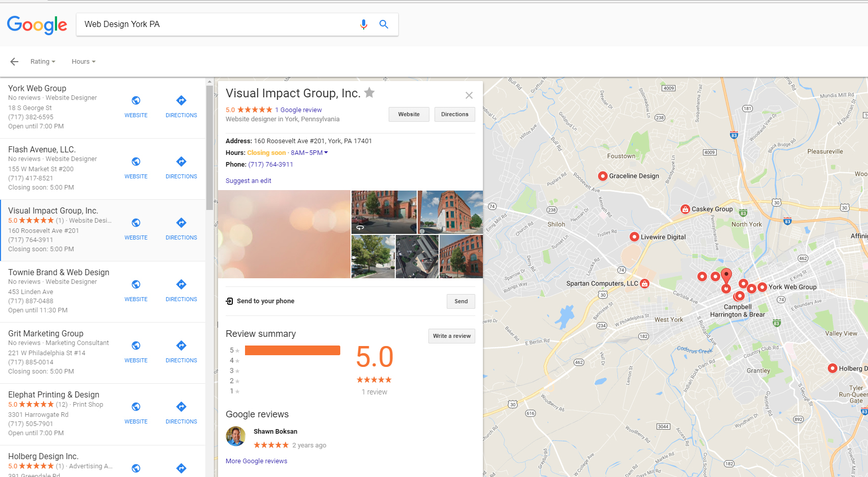868x477 pixels.
Task: Open reviewer Shawn Boksan's name
Action: [276, 432]
